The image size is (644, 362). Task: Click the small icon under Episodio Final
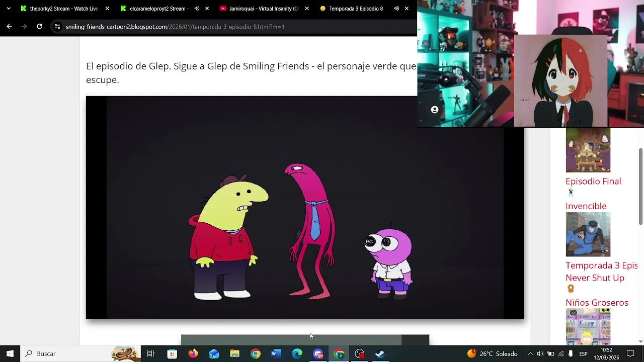point(571,192)
